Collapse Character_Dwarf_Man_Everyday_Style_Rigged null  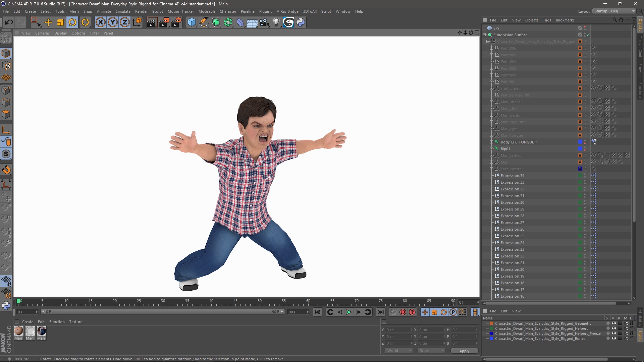[488, 42]
